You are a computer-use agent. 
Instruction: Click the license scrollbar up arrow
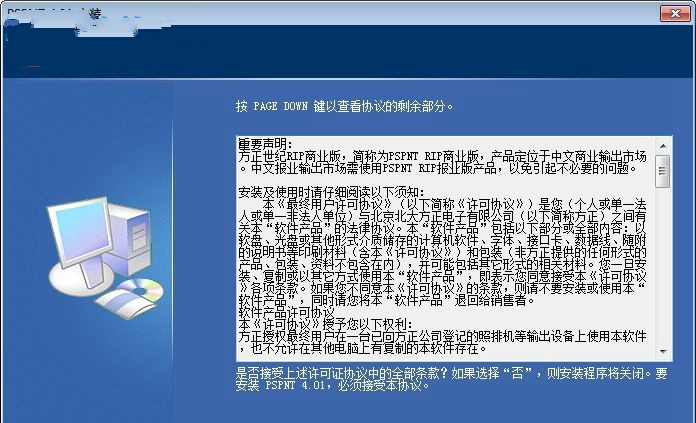point(663,146)
